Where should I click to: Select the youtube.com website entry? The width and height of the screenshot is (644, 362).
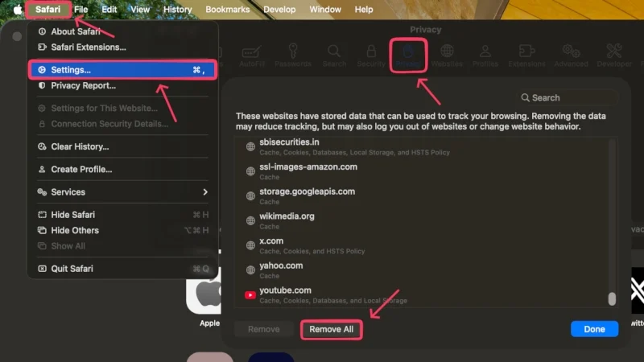tap(286, 290)
